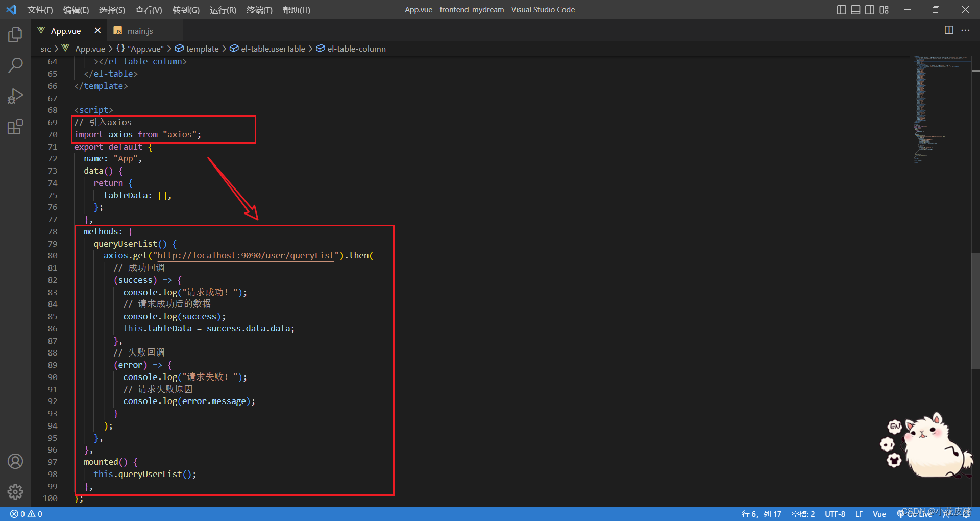Open the Search view icon
This screenshot has width=980, height=521.
[15, 65]
